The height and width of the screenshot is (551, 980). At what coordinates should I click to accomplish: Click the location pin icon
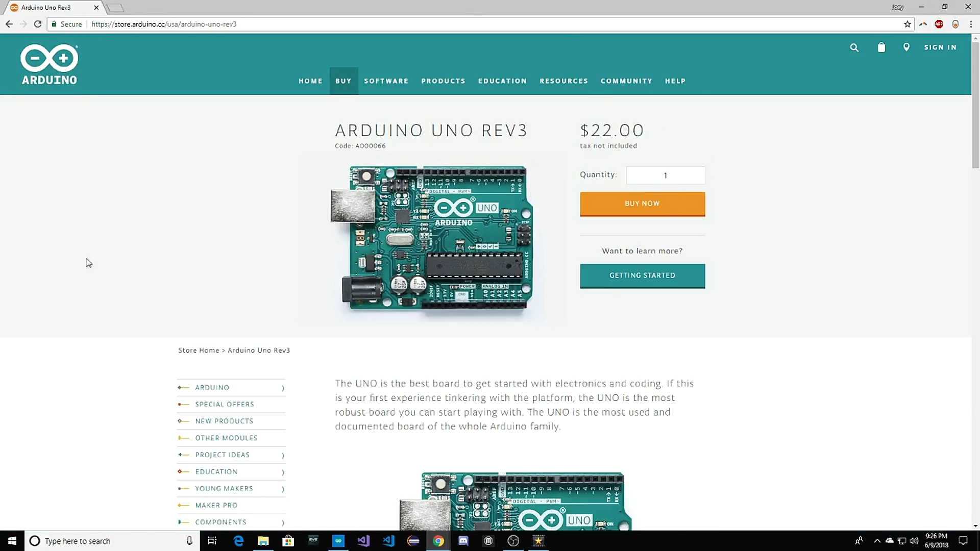click(x=906, y=47)
